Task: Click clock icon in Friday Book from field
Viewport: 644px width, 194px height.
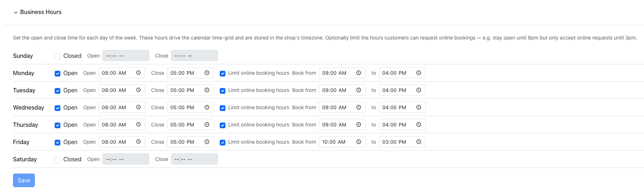Action: [x=359, y=142]
